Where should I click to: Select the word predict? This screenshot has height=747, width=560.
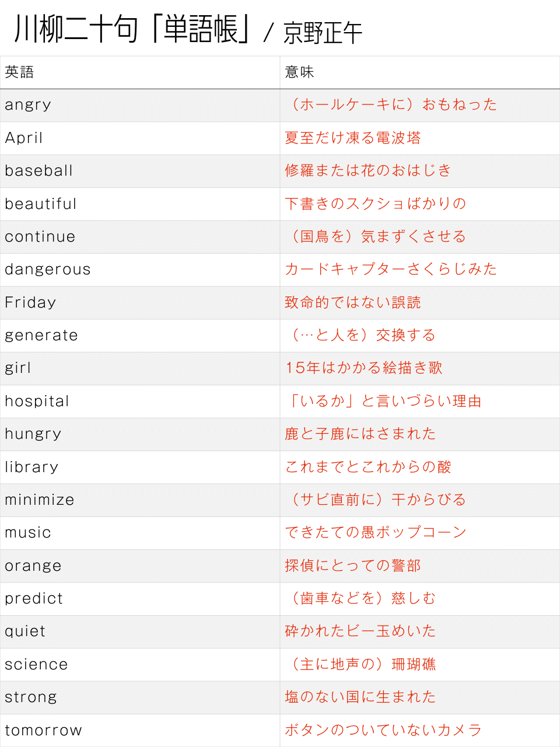pyautogui.click(x=34, y=599)
